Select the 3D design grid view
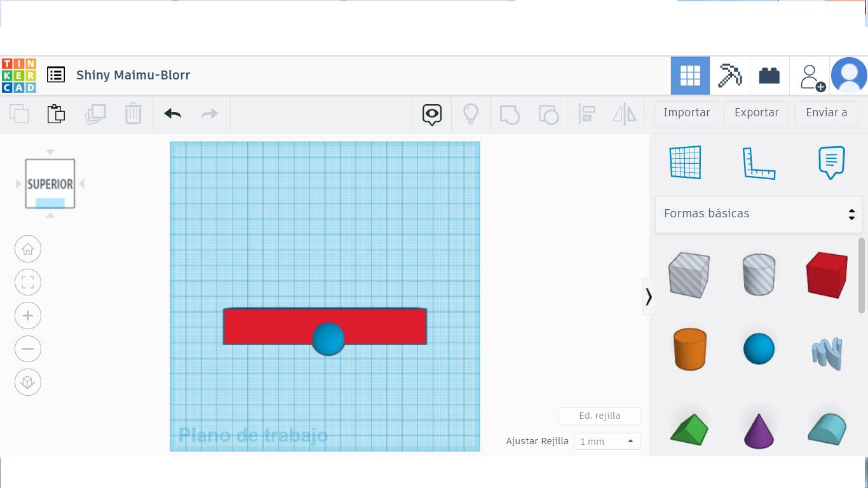Viewport: 868px width, 488px height. coord(690,76)
